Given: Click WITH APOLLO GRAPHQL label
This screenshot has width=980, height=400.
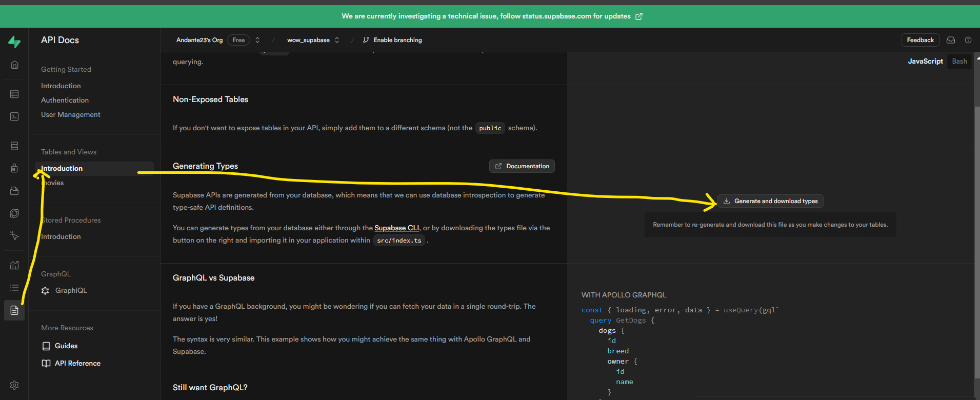Looking at the screenshot, I should 624,295.
